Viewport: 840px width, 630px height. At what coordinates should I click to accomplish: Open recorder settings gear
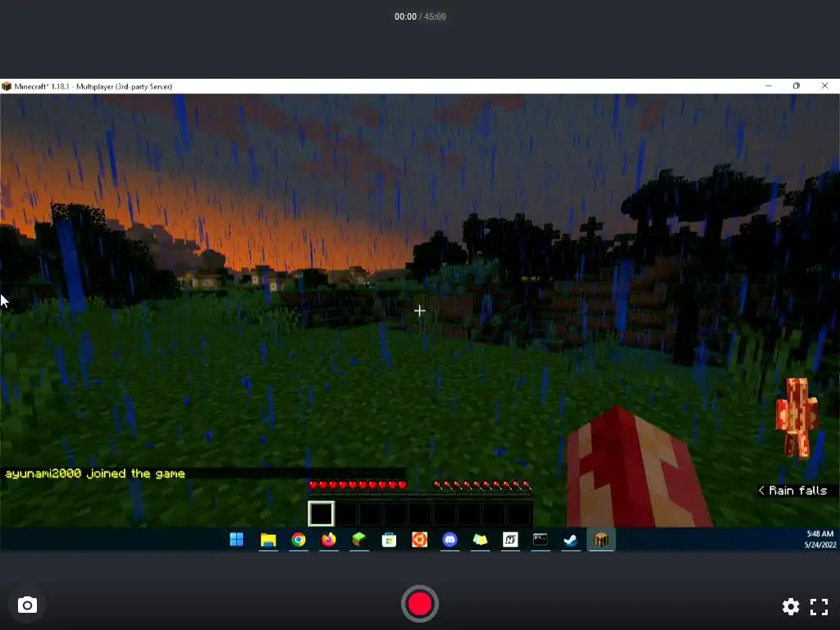(x=791, y=606)
